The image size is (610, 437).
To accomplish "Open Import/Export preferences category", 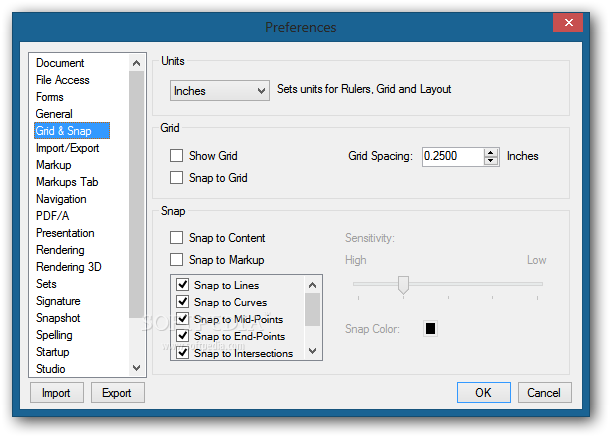I will (67, 148).
